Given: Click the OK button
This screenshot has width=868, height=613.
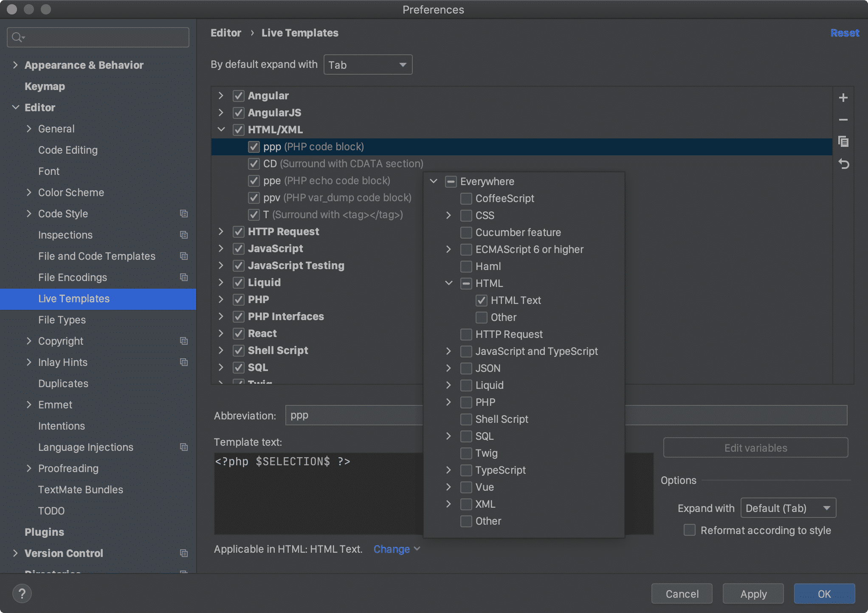Looking at the screenshot, I should pos(824,593).
